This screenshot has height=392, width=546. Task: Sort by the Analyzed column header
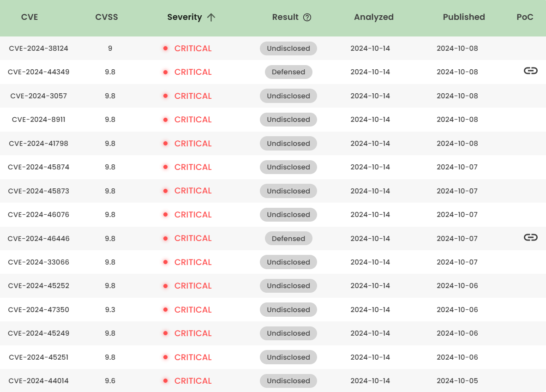[x=374, y=17]
